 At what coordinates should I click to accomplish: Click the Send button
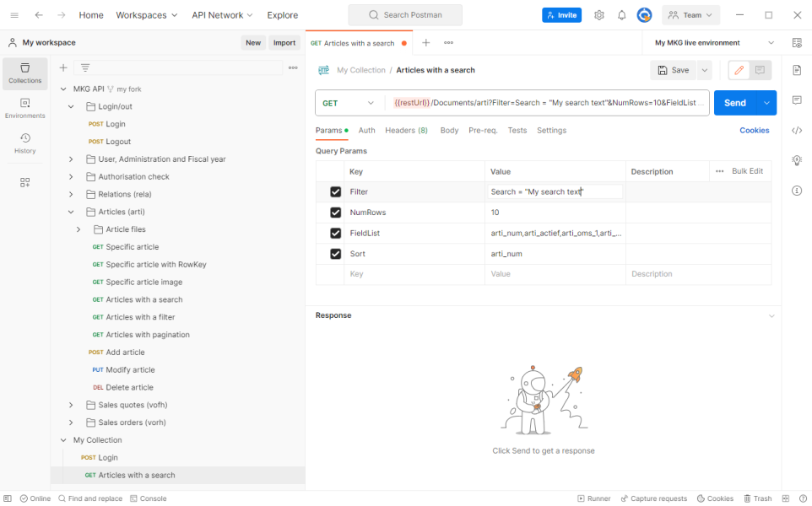[x=735, y=103]
